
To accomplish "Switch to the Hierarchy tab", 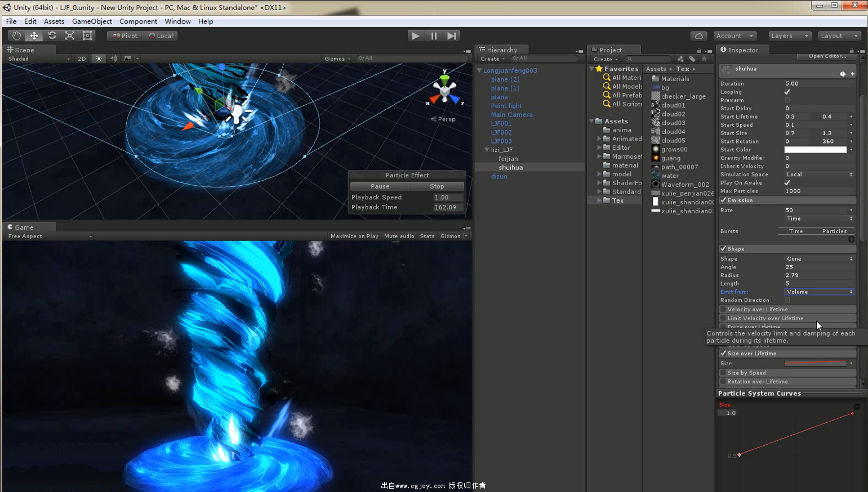I will pyautogui.click(x=501, y=50).
